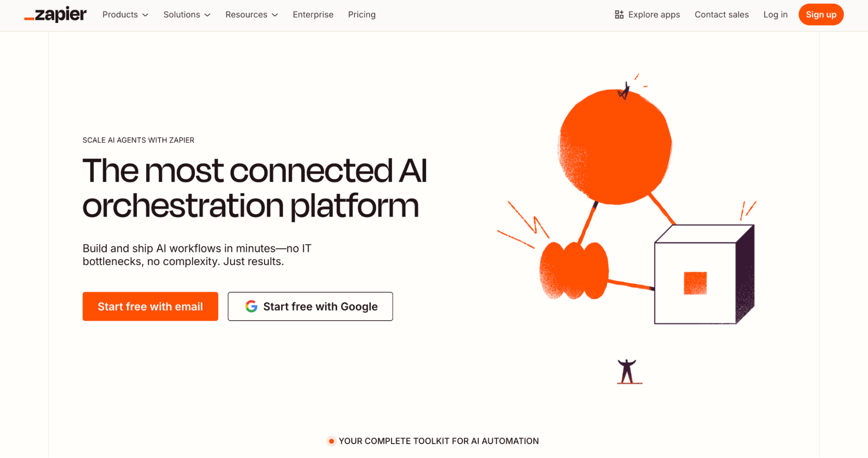Open the Log in link
This screenshot has height=458, width=868.
tap(775, 14)
